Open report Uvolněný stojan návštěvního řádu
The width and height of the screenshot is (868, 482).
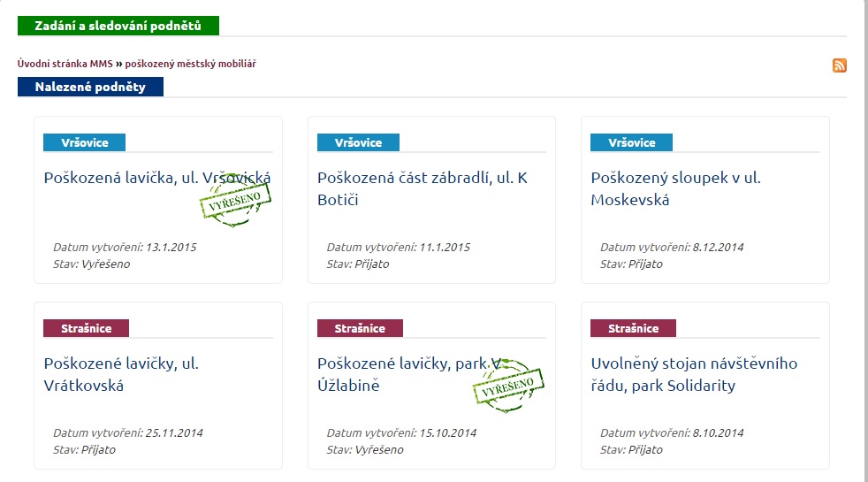[x=694, y=374]
